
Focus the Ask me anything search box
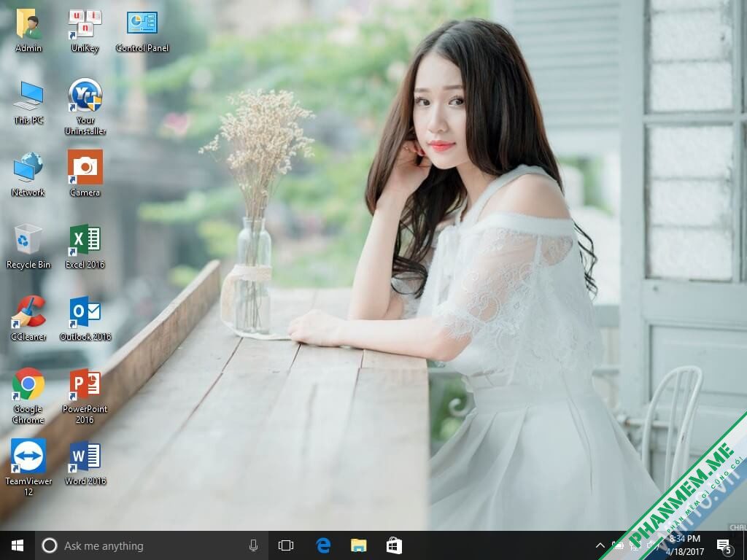pyautogui.click(x=152, y=545)
